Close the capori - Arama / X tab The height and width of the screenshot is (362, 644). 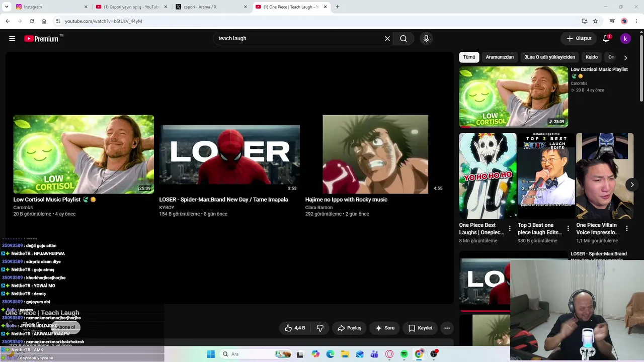coord(246,7)
